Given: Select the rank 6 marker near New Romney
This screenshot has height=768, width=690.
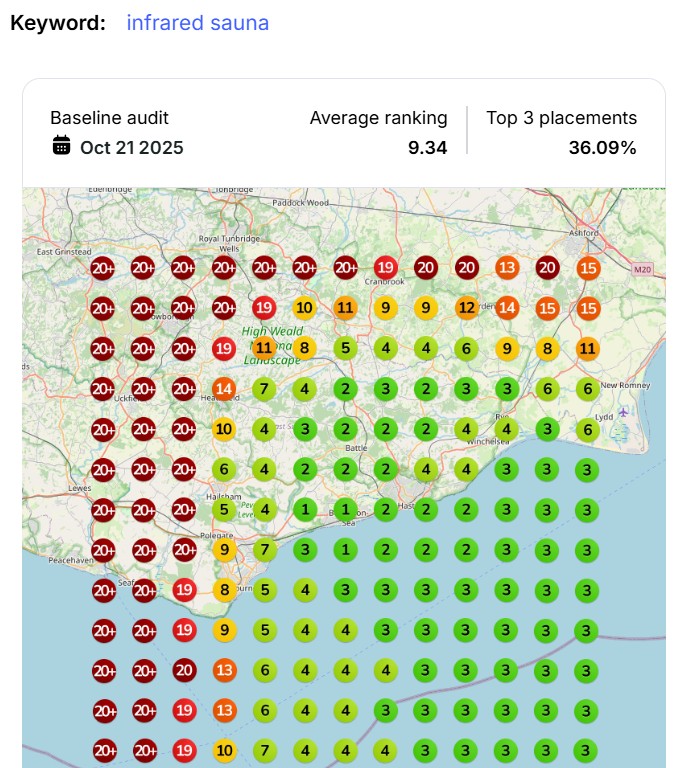Looking at the screenshot, I should pyautogui.click(x=588, y=389).
